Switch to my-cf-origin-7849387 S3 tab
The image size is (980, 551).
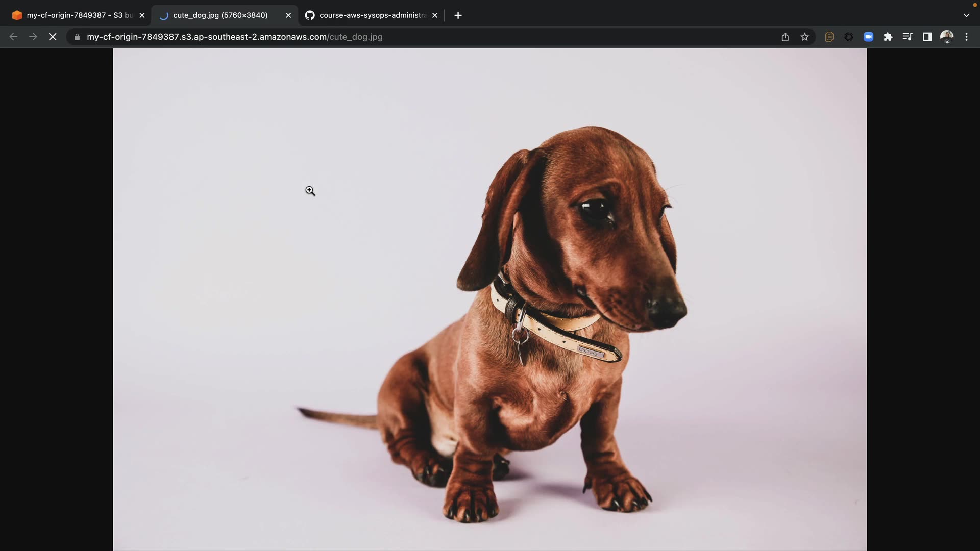coord(77,15)
